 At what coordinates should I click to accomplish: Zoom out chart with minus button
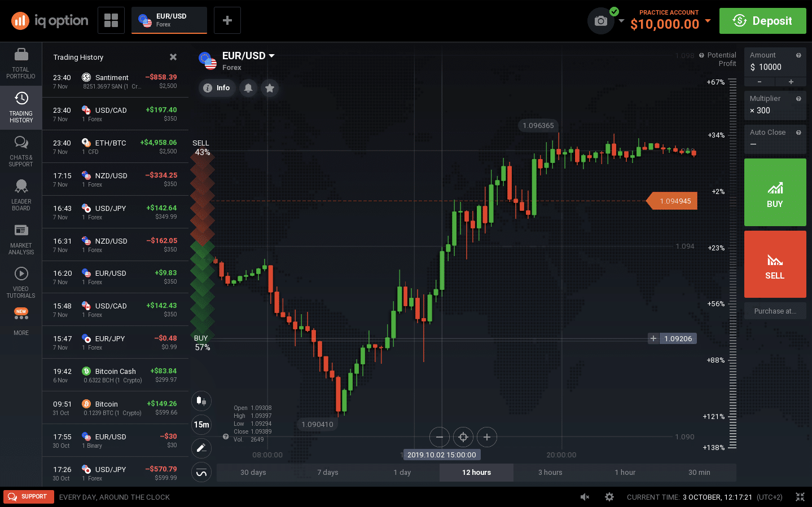(x=440, y=437)
